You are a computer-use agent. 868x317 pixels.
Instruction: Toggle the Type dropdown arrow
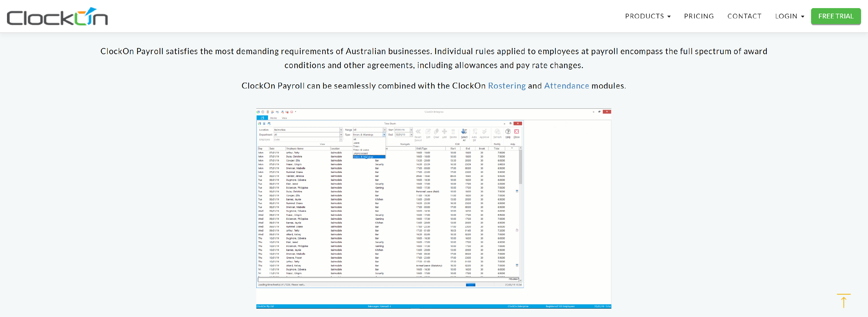click(384, 135)
